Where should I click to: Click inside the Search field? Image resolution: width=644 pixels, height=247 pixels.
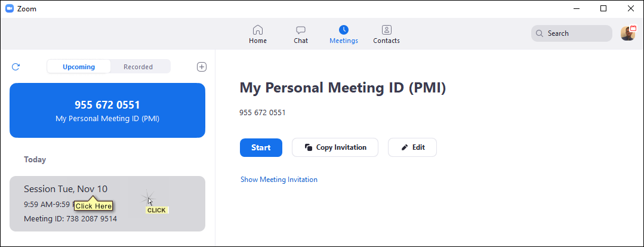click(571, 33)
